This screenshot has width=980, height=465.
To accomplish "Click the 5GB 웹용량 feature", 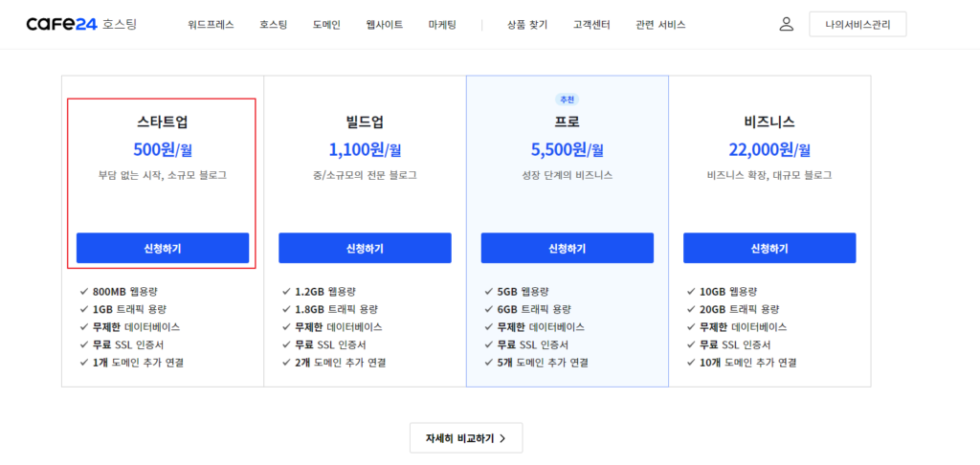I will click(x=516, y=291).
